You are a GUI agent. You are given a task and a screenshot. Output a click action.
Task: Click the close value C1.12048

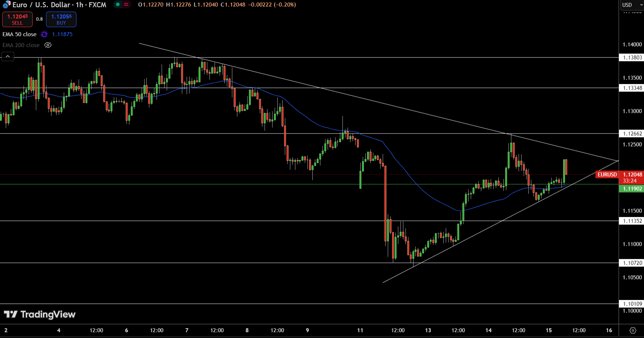[233, 5]
